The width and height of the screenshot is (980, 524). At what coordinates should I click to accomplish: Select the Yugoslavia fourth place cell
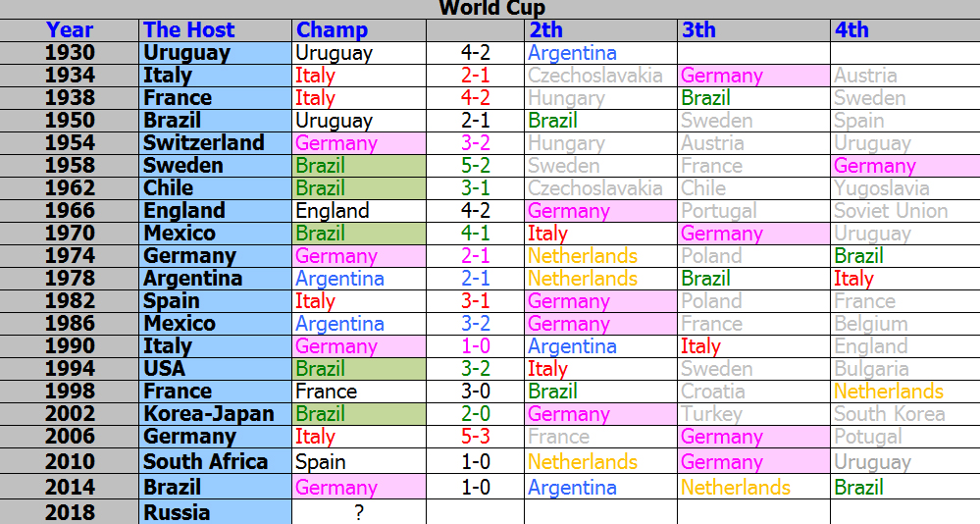click(x=905, y=188)
